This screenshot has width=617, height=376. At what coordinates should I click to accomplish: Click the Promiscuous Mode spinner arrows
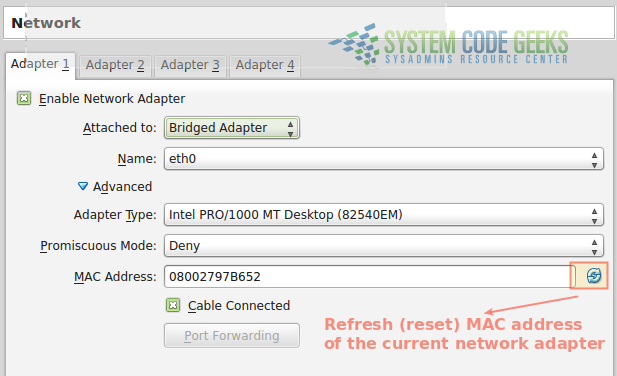(594, 247)
